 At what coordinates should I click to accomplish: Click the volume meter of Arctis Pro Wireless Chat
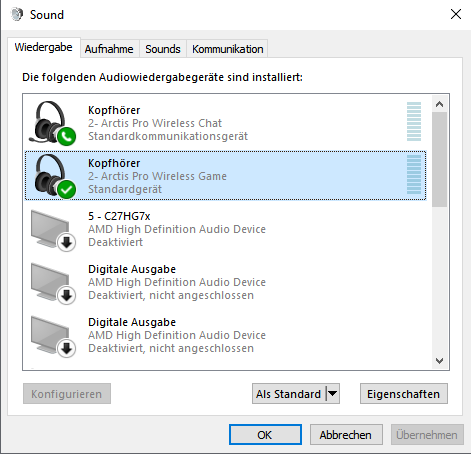point(414,122)
